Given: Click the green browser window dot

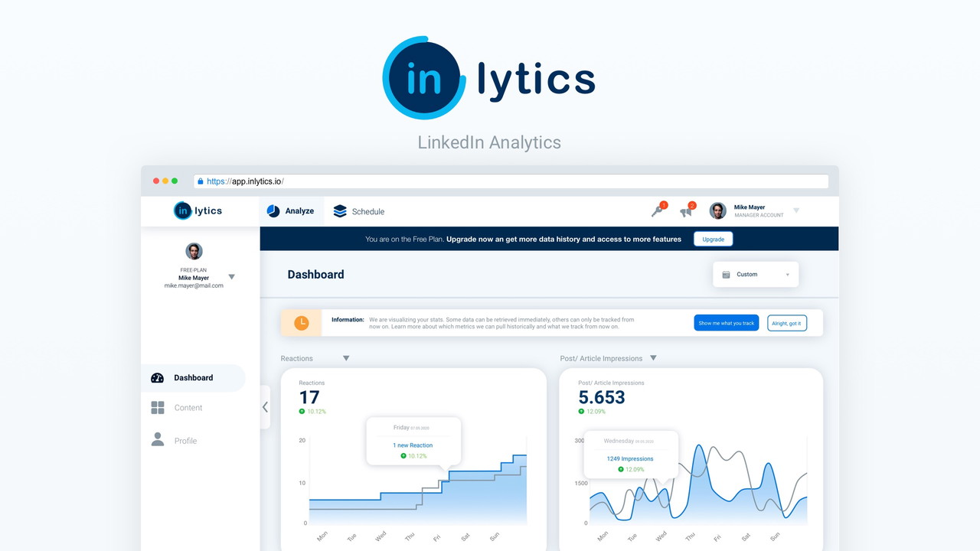Looking at the screenshot, I should click(175, 181).
